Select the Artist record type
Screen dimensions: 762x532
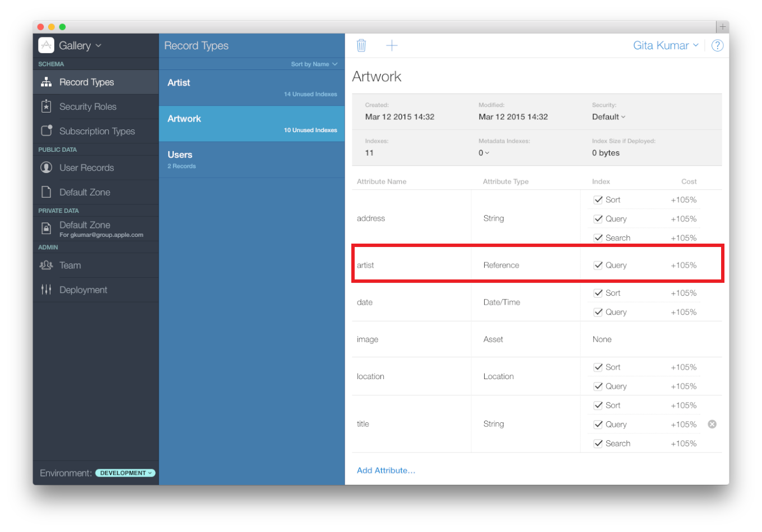click(252, 88)
